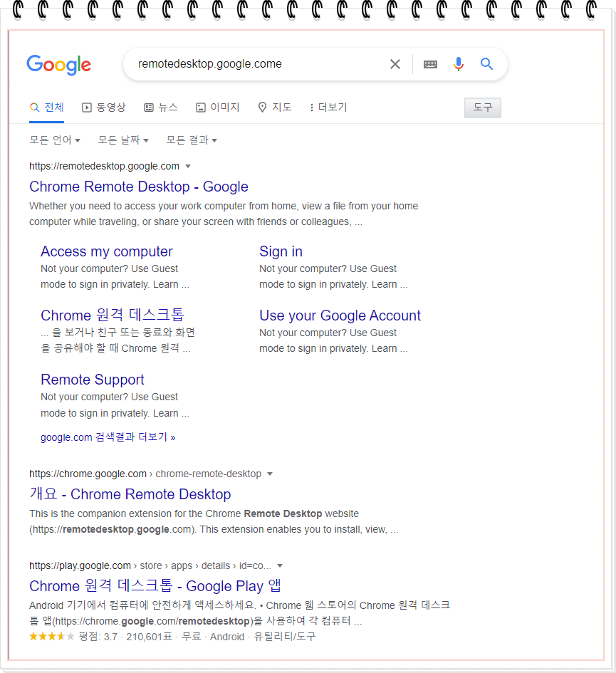This screenshot has height=673, width=616.
Task: Open the 모든 언어 dropdown
Action: click(x=55, y=140)
